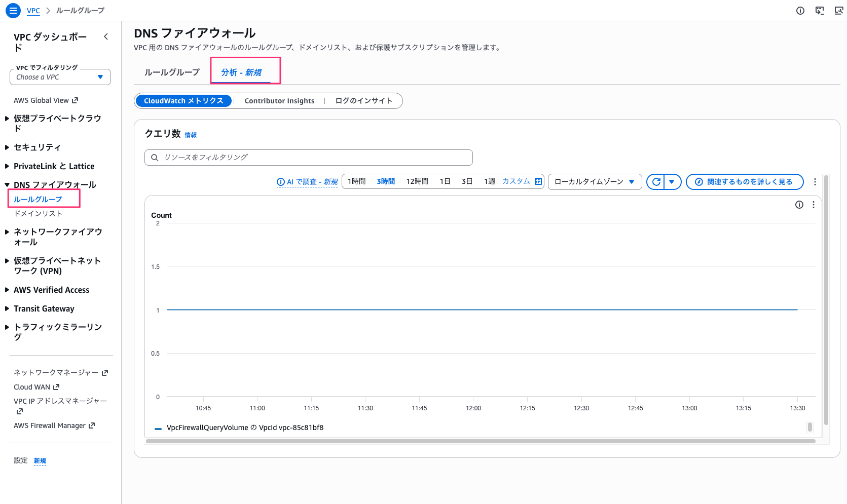Refresh the query count chart
Viewport: 847px width, 504px height.
(x=656, y=182)
